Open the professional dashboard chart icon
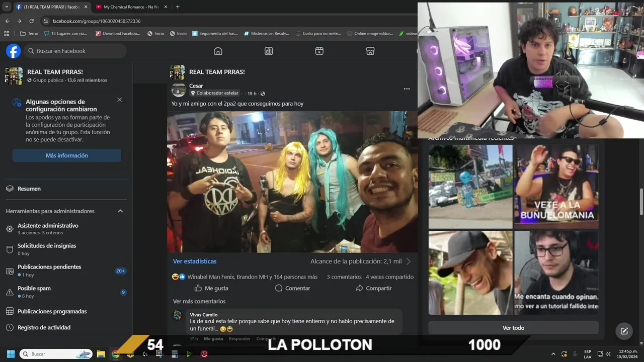 click(x=269, y=51)
